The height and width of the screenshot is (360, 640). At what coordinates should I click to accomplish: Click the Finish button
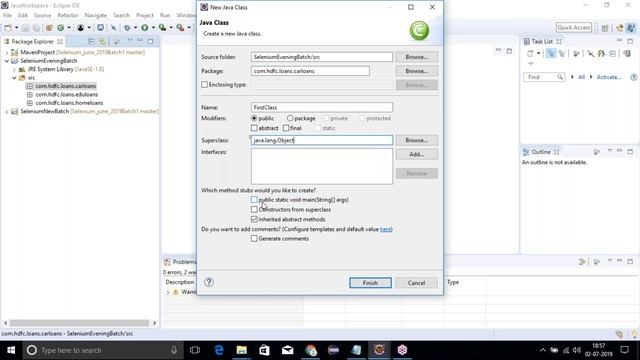(370, 283)
